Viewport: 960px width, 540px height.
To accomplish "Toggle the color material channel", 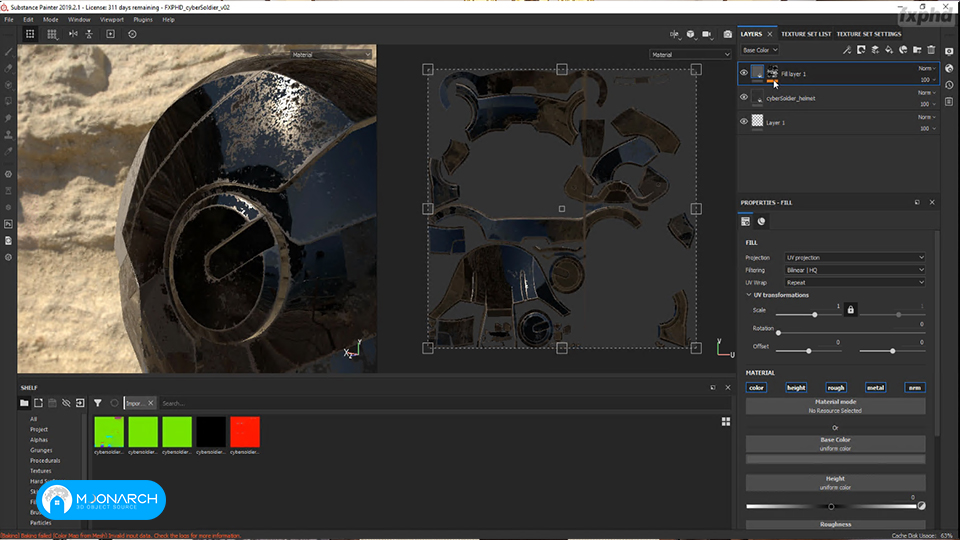I will point(757,388).
